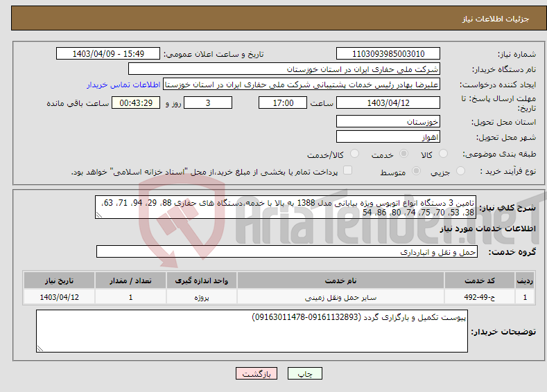Click the تعداد / مقدار column header
The image size is (547, 392).
coord(130,280)
